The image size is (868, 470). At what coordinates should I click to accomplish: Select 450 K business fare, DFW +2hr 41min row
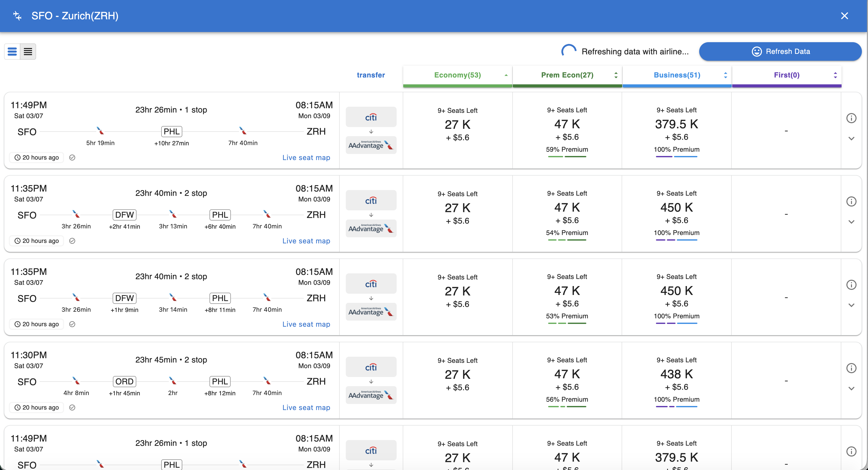point(677,208)
